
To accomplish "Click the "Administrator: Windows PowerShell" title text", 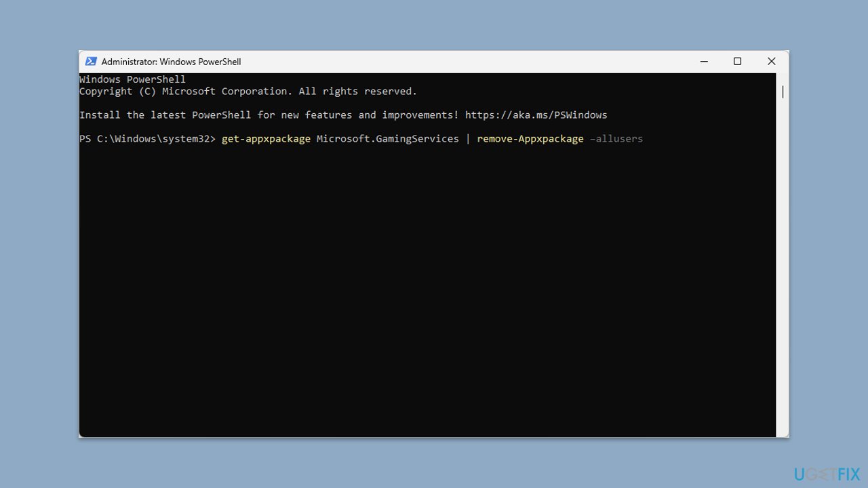I will coord(171,62).
